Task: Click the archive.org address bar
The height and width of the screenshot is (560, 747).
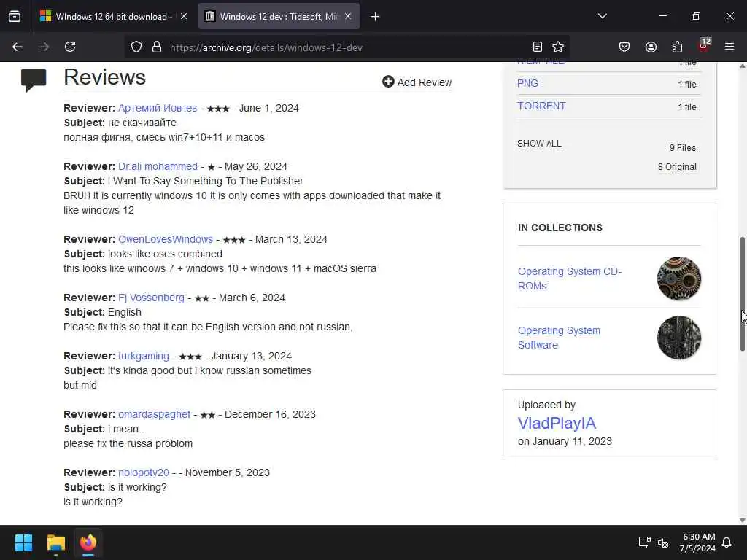Action: pyautogui.click(x=348, y=47)
